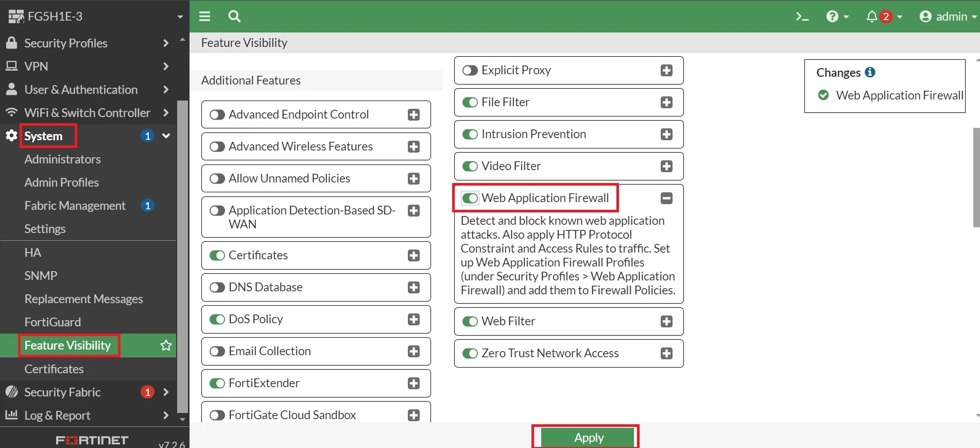Enable the DNS Database toggle
The height and width of the screenshot is (448, 980).
tap(217, 287)
